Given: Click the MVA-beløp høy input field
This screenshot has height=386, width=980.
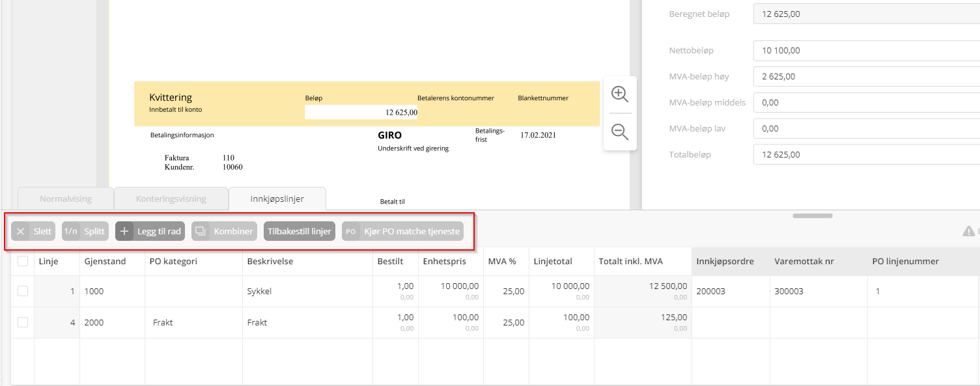Looking at the screenshot, I should (866, 76).
